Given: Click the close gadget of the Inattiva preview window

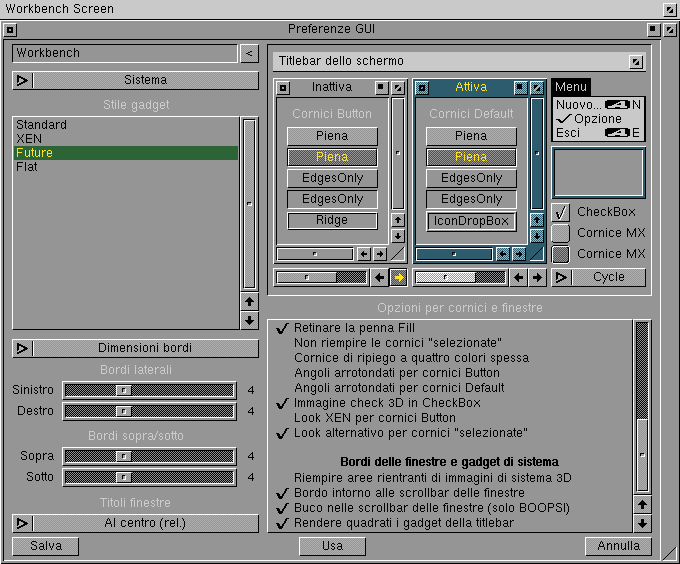Looking at the screenshot, I should [283, 88].
